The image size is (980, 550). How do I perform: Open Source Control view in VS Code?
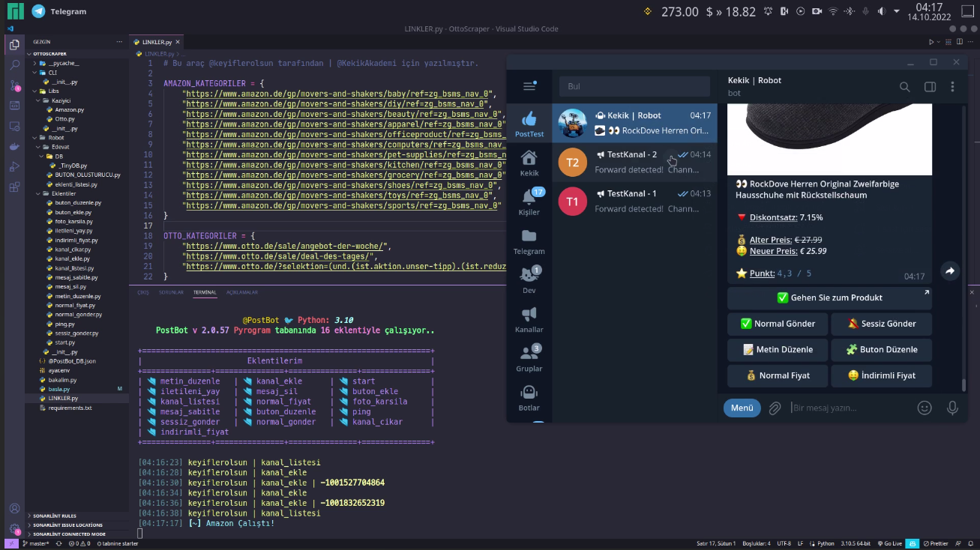coord(14,85)
